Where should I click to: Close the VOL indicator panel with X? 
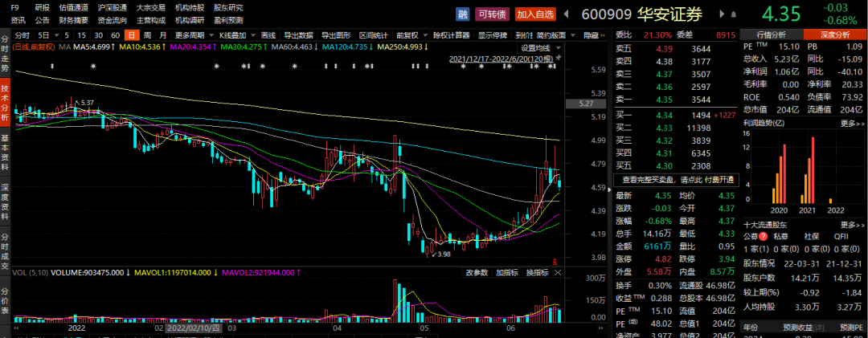[558, 273]
